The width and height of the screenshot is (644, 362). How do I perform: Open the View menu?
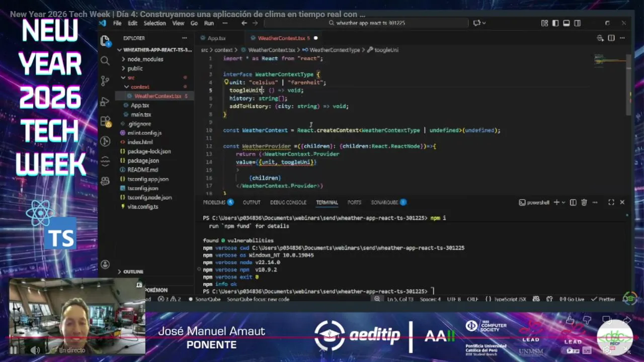pos(178,23)
